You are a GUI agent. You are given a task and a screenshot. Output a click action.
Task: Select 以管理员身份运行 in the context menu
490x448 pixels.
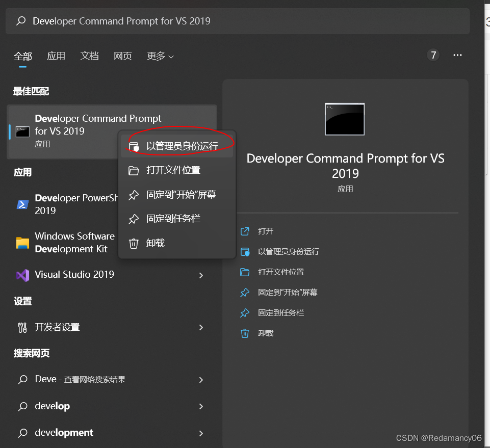[182, 146]
